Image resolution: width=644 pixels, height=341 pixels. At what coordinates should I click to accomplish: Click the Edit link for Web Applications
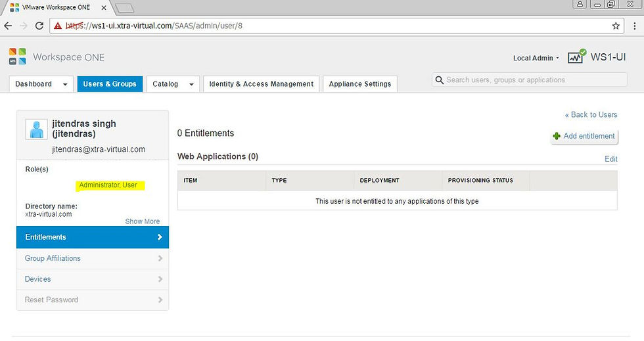pyautogui.click(x=610, y=159)
